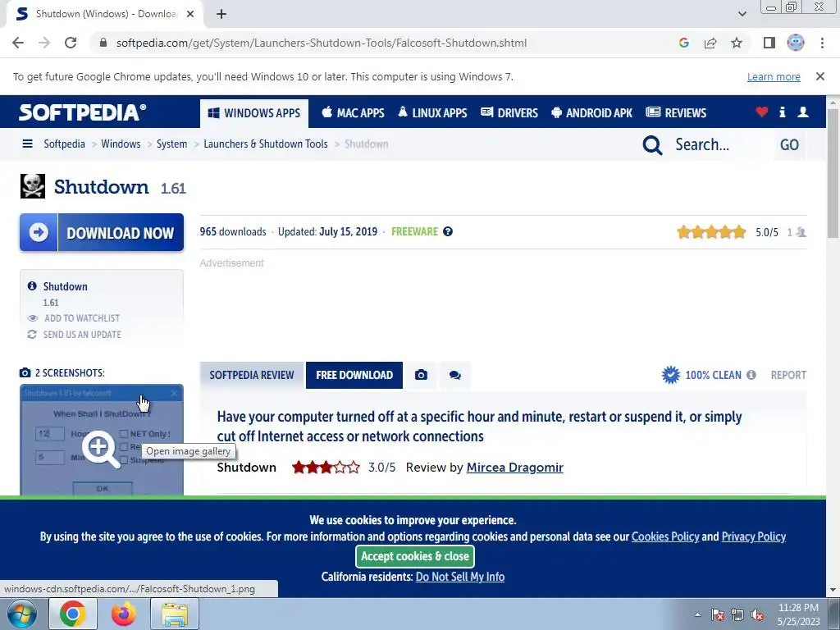Screen dimensions: 840x630
Task: Open the user account icon
Action: [803, 112]
